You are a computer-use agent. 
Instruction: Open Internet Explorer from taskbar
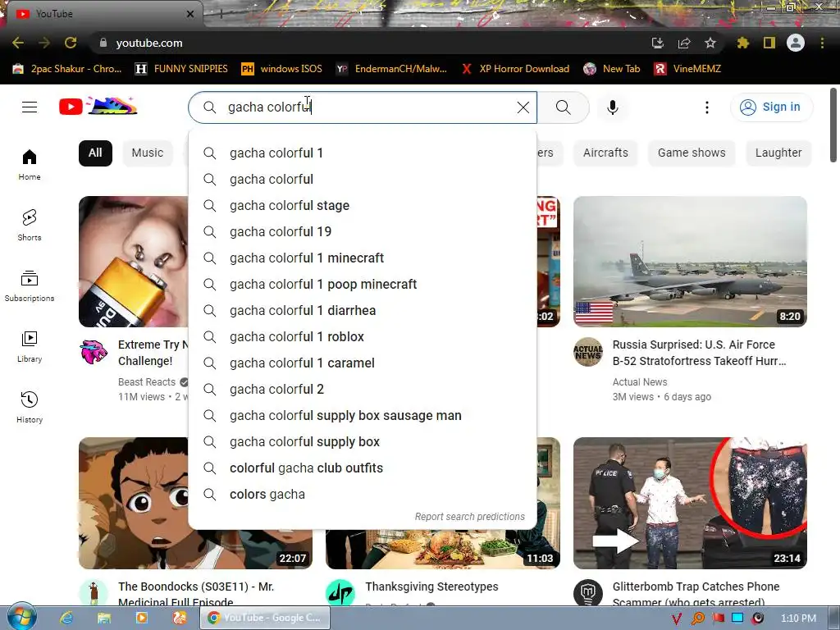[x=66, y=619]
